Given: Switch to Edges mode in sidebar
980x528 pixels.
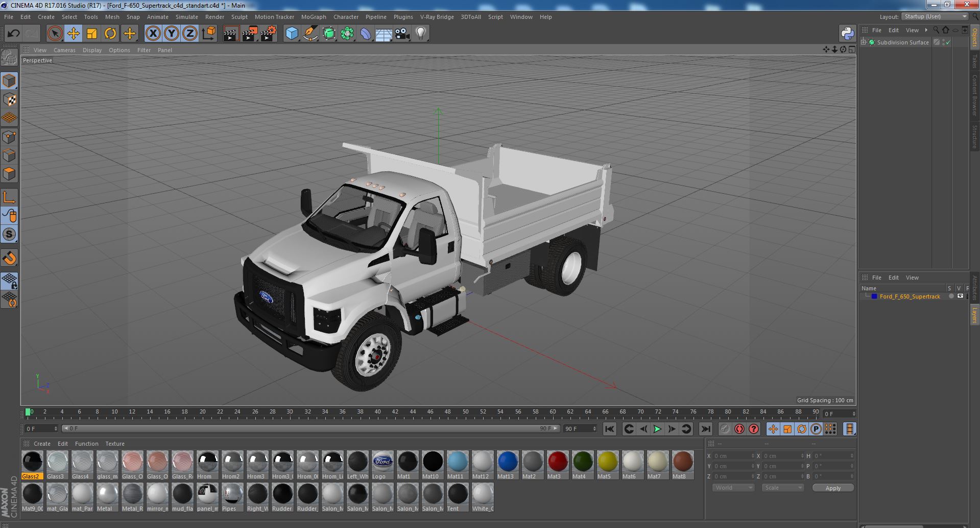Looking at the screenshot, I should pos(9,155).
